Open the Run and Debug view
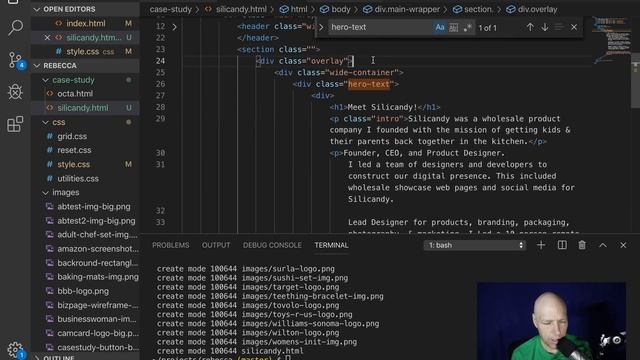This screenshot has height=360, width=640. coord(15,92)
